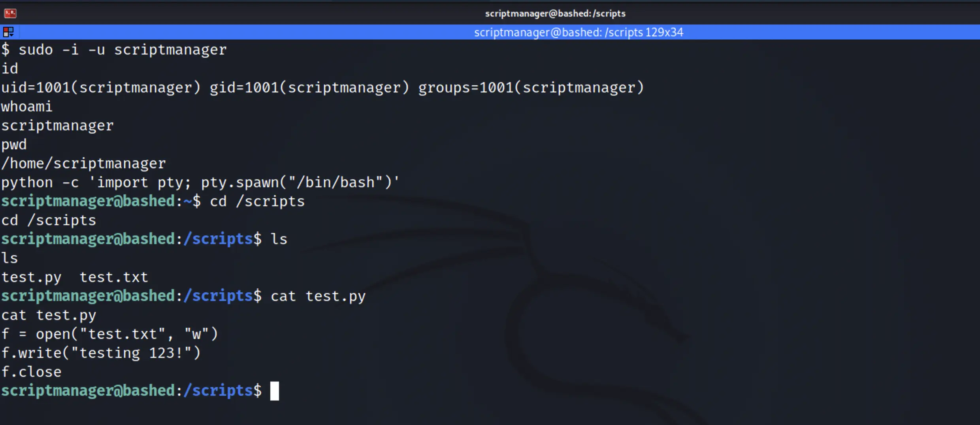Click the ls command after the prompt
Screen dimensions: 980x425
279,239
